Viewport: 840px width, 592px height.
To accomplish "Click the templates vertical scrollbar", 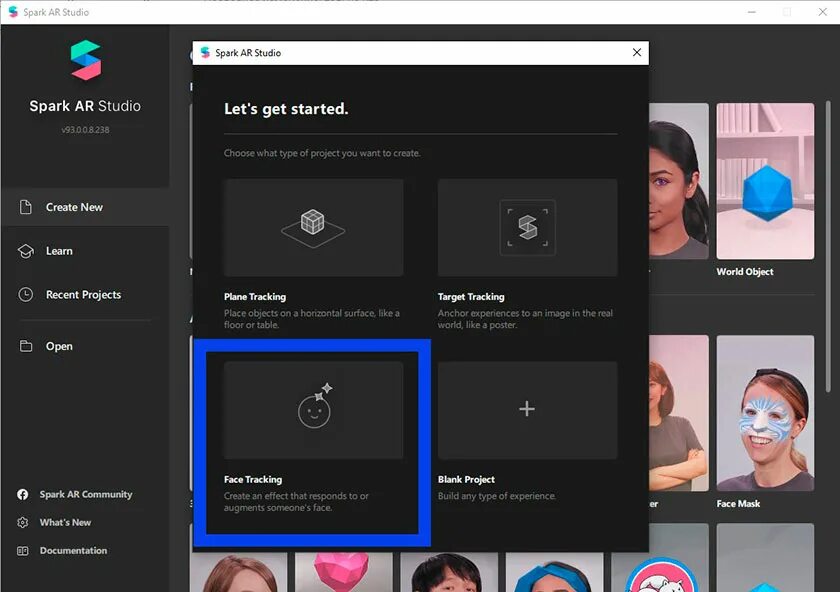I will tap(828, 246).
